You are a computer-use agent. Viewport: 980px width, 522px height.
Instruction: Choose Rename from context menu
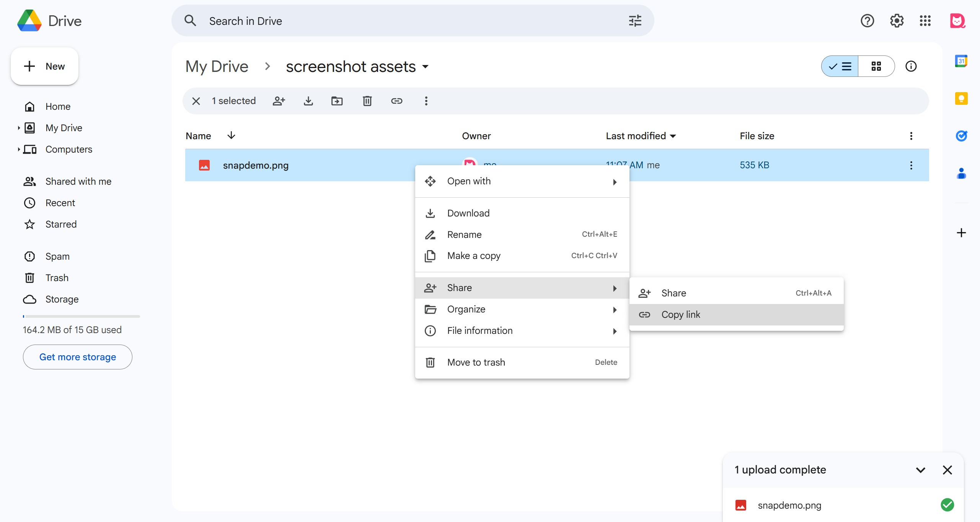click(522, 234)
